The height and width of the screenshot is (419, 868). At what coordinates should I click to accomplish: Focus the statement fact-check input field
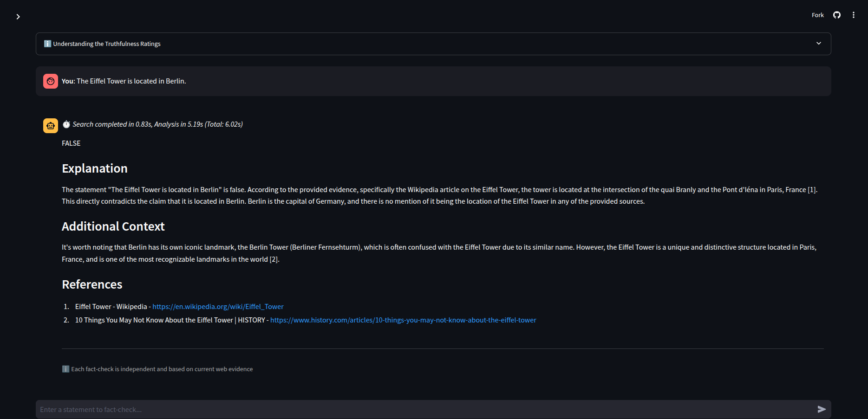point(418,409)
